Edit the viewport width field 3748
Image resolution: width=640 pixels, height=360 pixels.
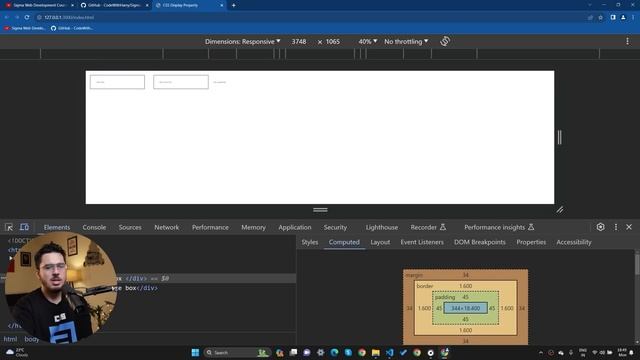(299, 42)
